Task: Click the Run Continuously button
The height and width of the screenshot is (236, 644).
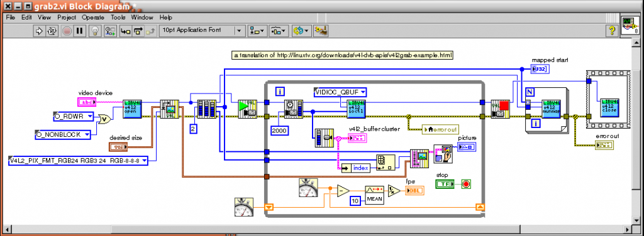Action: [x=52, y=31]
